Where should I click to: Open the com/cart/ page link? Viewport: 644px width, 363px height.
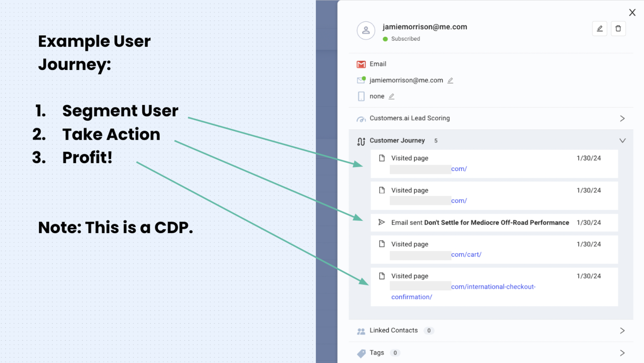(x=466, y=255)
